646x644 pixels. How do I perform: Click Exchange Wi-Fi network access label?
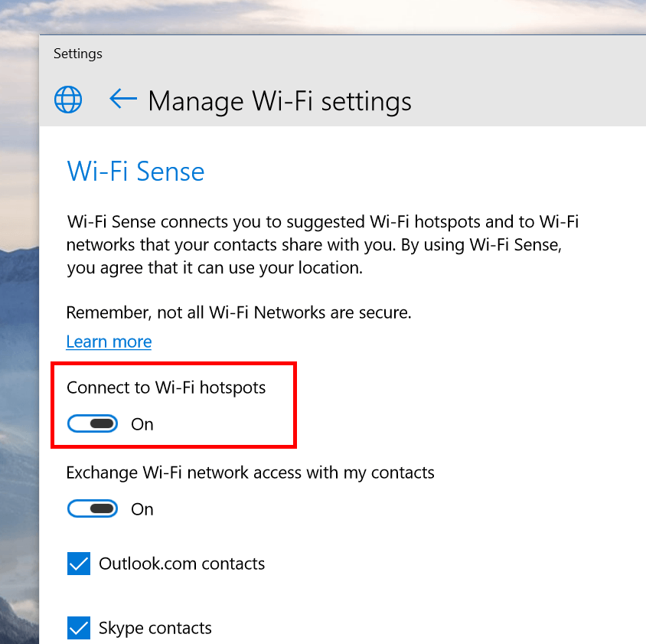pos(250,472)
